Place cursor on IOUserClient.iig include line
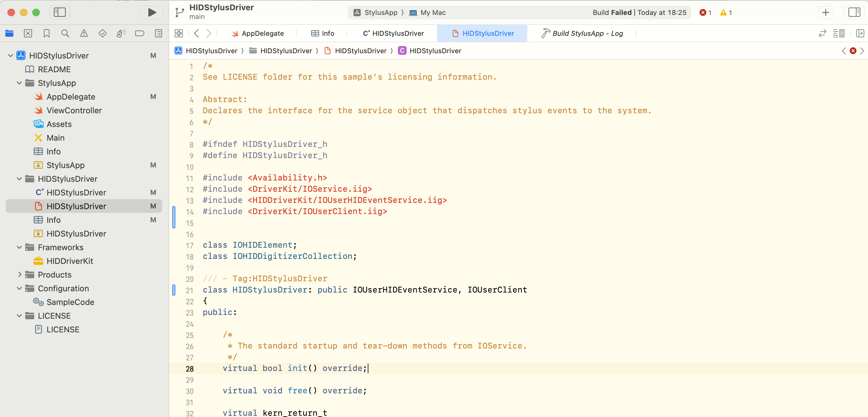 tap(295, 212)
